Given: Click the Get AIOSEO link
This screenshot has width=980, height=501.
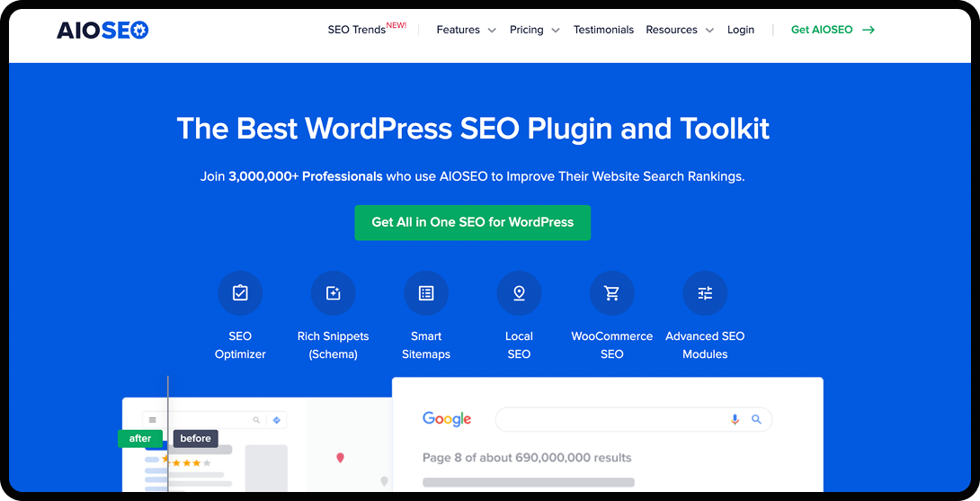Looking at the screenshot, I should [822, 30].
